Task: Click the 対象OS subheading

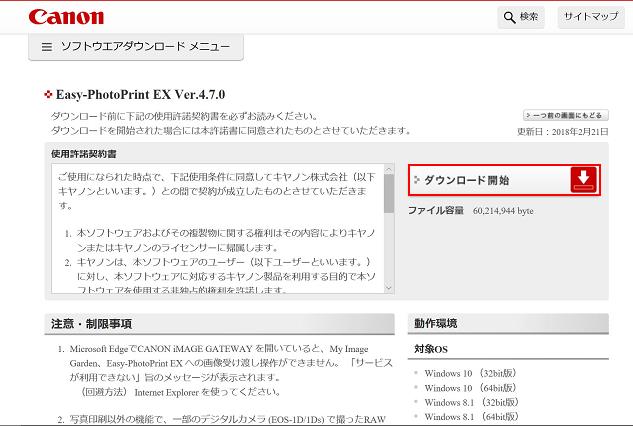Action: 431,349
